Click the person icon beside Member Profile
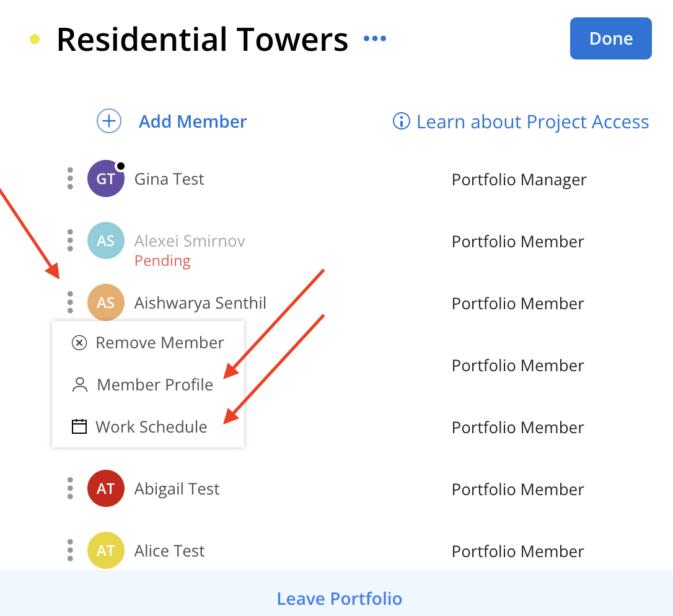The width and height of the screenshot is (673, 616). tap(80, 385)
